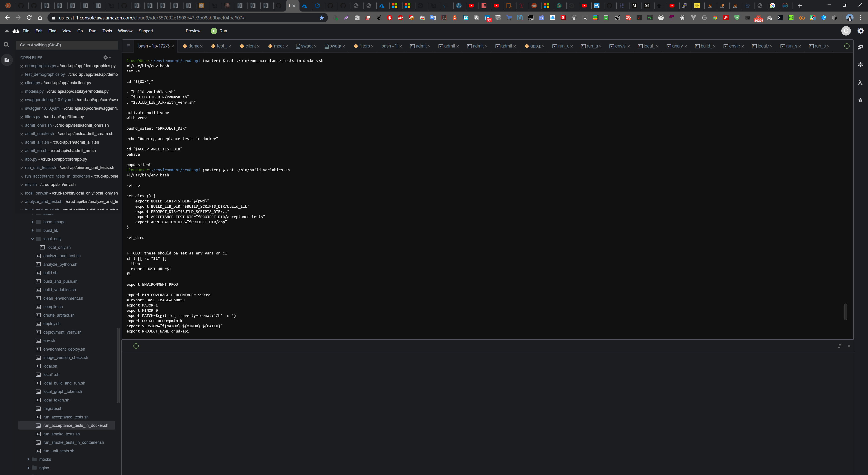
Task: Click the user avatar circle
Action: coord(846,31)
